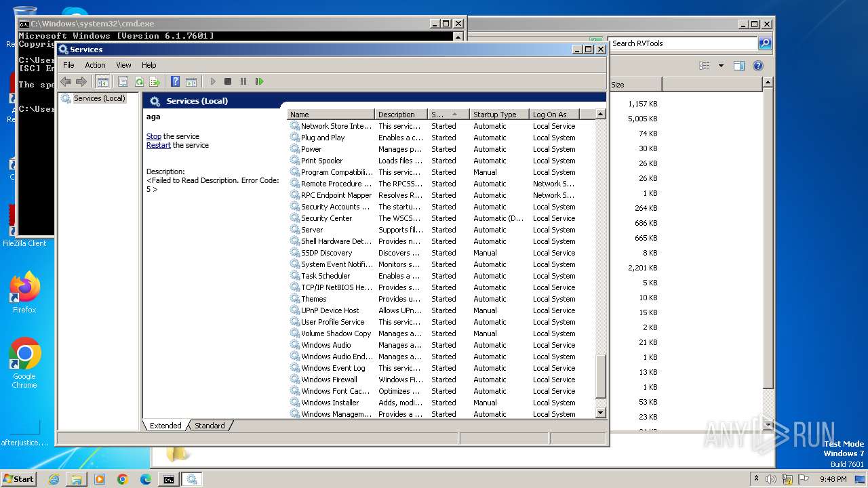Open the Google Chrome desktop shortcut
868x488 pixels.
[x=24, y=363]
